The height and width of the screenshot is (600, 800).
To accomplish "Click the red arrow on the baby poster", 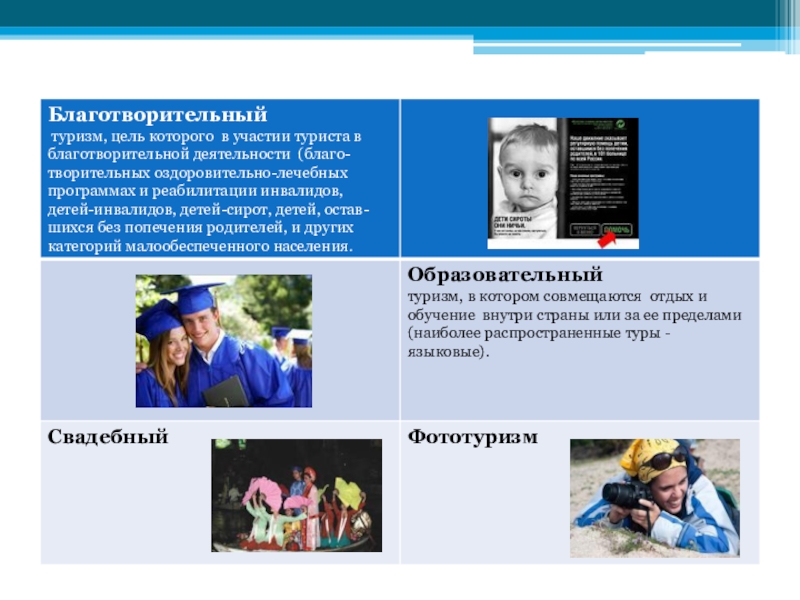I will [607, 240].
